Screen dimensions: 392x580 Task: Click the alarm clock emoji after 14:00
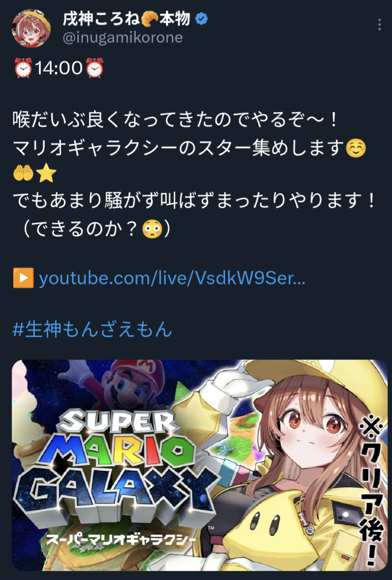pyautogui.click(x=95, y=68)
